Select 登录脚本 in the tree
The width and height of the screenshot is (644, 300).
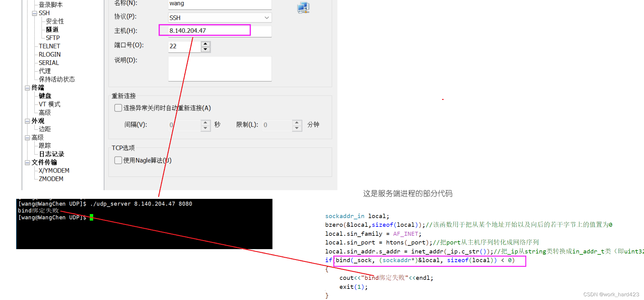pos(51,5)
